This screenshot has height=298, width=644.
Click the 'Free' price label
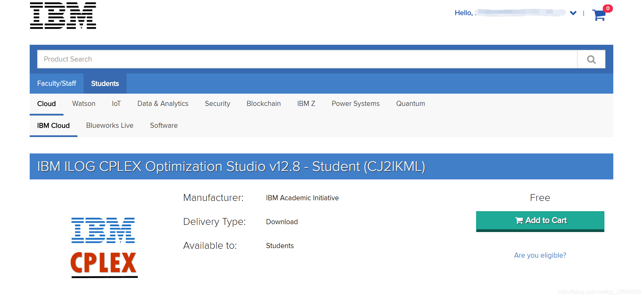[540, 198]
